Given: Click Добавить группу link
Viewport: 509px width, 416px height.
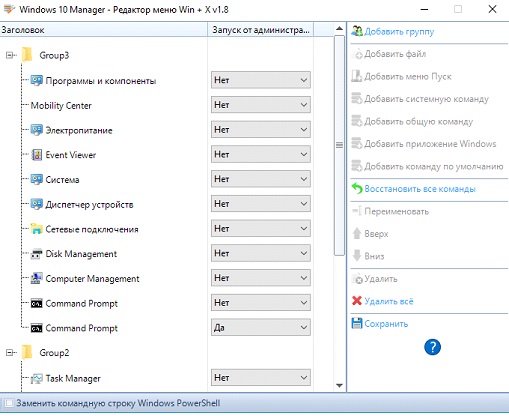Looking at the screenshot, I should pos(399,32).
